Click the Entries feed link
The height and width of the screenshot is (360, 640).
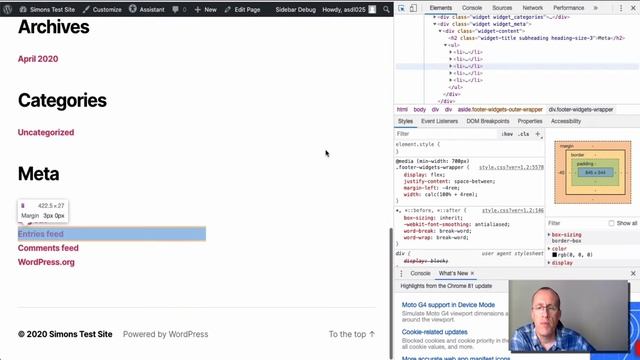pos(40,234)
